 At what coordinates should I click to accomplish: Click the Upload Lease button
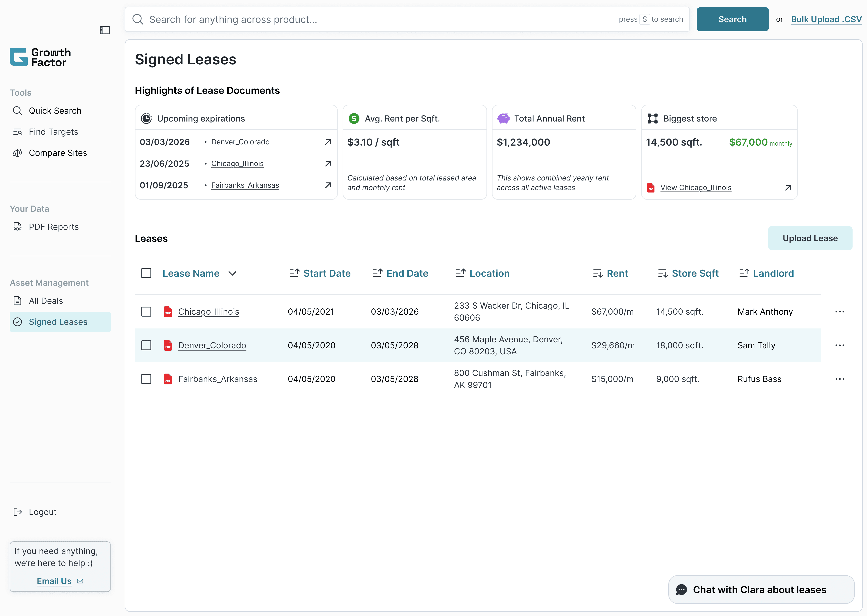click(810, 238)
